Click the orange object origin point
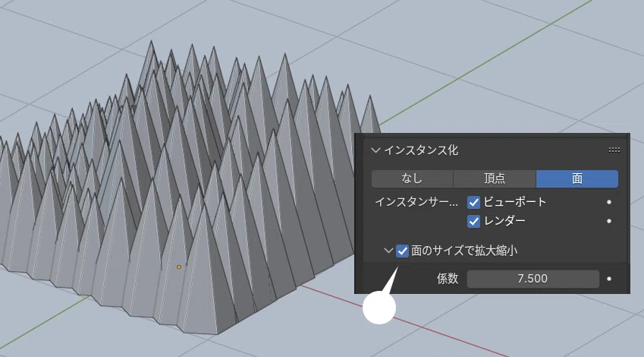 click(179, 267)
